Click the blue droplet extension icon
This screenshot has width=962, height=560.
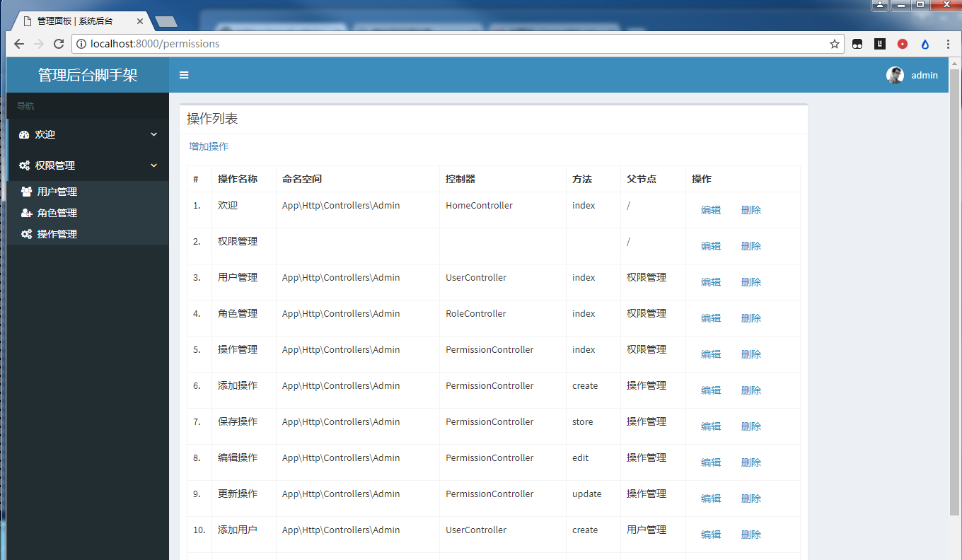coord(925,44)
